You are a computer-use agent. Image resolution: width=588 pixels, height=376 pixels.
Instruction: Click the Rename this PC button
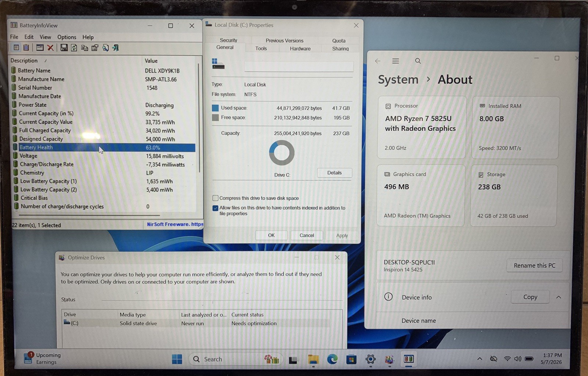click(x=534, y=265)
